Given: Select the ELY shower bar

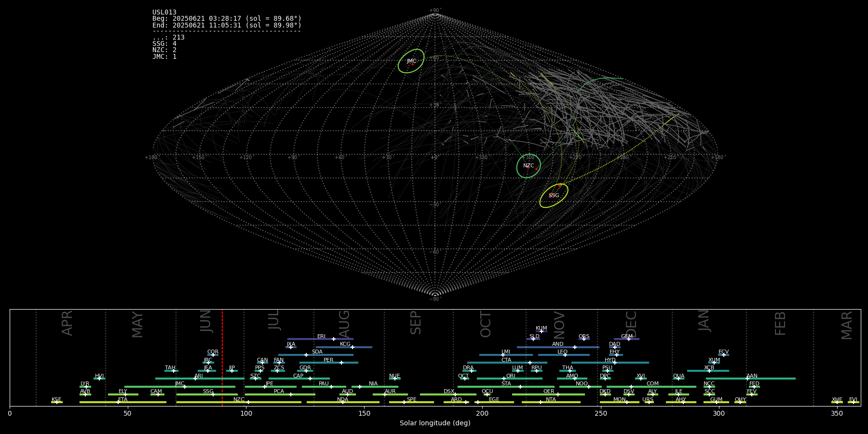Looking at the screenshot, I should coord(123,394).
